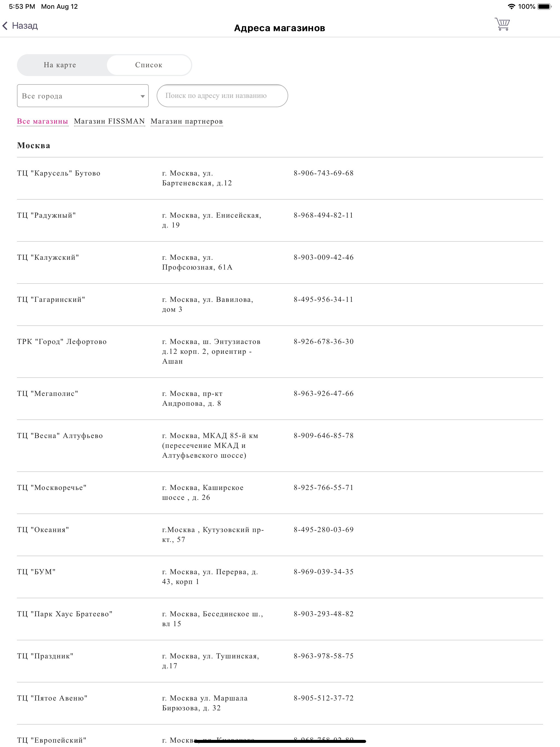Tap ТЦ "Пятое Авеню" phone number
Image resolution: width=560 pixels, height=747 pixels.
323,698
